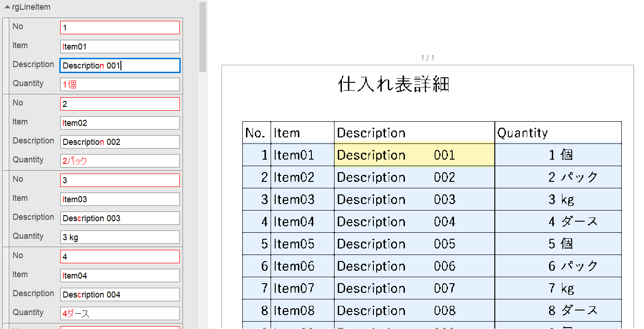Select the Item05 cell in the preview table
Image resolution: width=644 pixels, height=329 pixels.
click(x=303, y=244)
